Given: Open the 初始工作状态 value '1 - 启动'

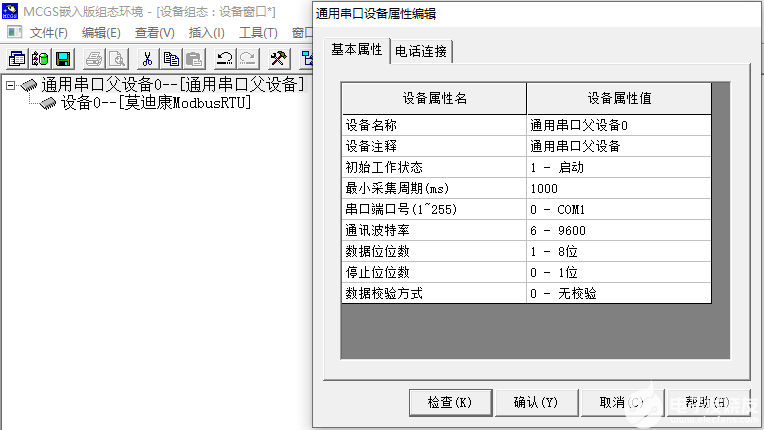Looking at the screenshot, I should point(619,168).
